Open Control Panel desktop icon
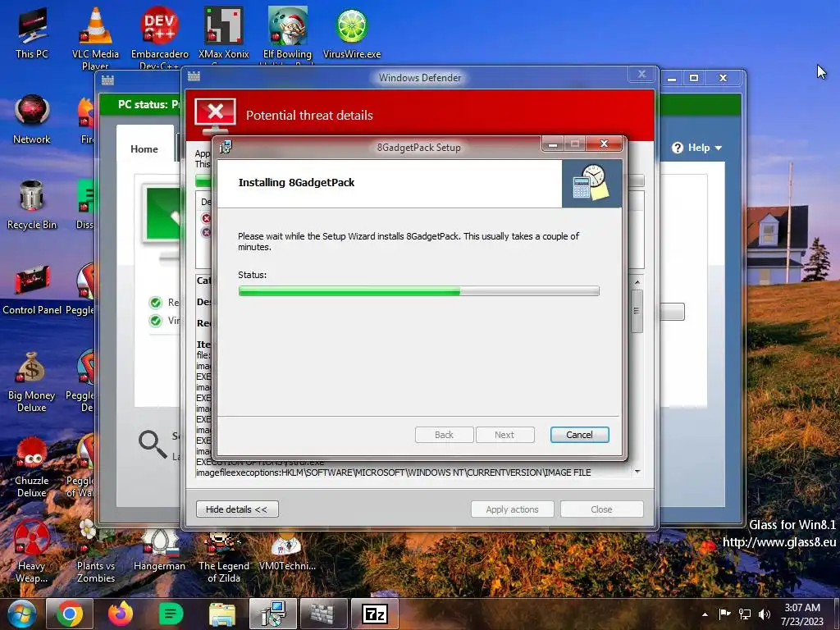The image size is (840, 630). 32,290
